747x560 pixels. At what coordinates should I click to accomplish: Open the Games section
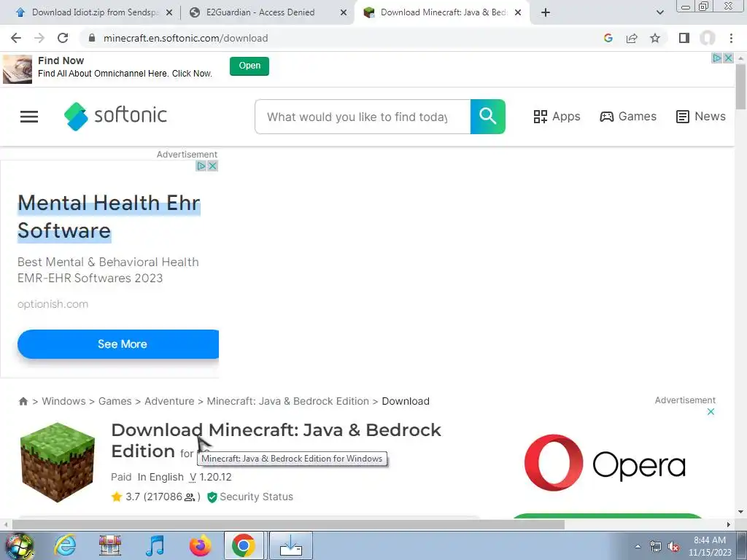coord(628,117)
